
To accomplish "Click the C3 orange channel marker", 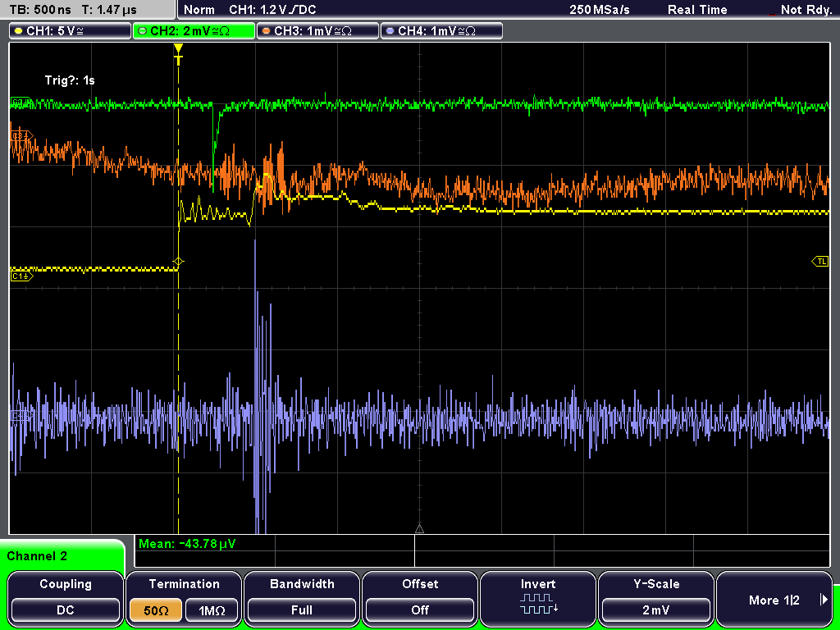I will pyautogui.click(x=22, y=136).
